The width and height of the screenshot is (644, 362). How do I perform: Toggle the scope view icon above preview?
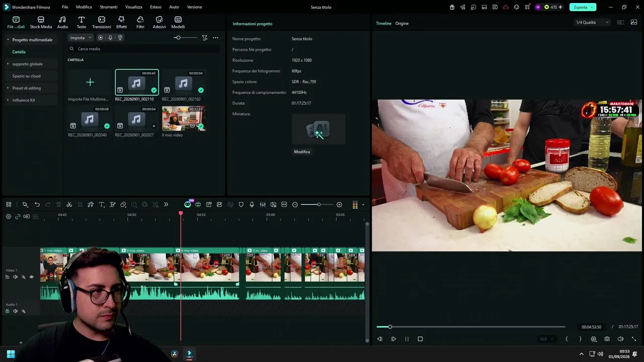tap(634, 23)
